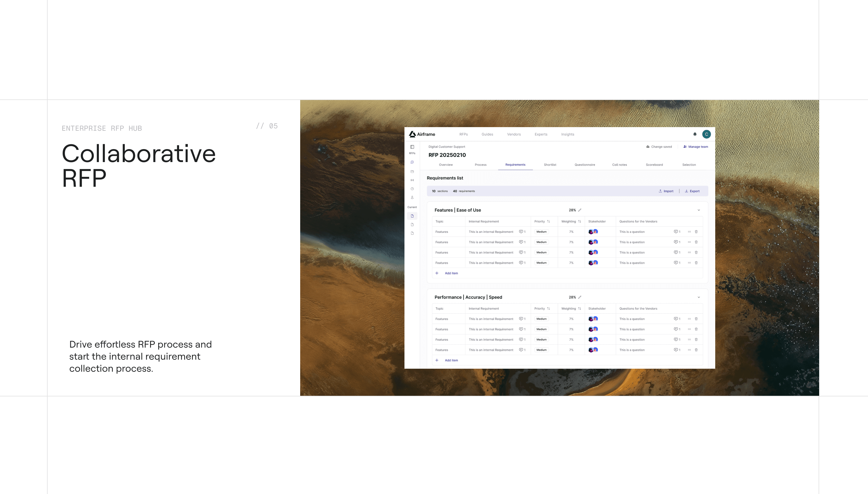Edit the 28% weight of Performance | Accuracy | Speed

click(x=580, y=297)
